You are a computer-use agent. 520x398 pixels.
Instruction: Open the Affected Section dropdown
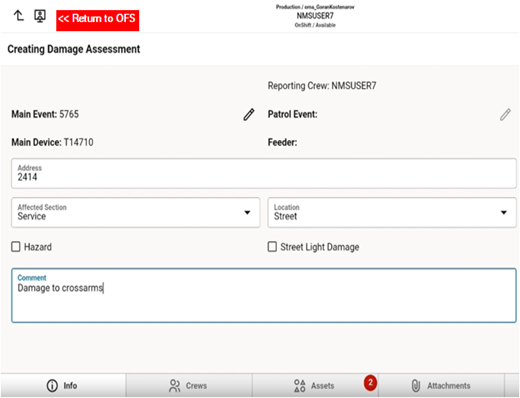coord(135,212)
